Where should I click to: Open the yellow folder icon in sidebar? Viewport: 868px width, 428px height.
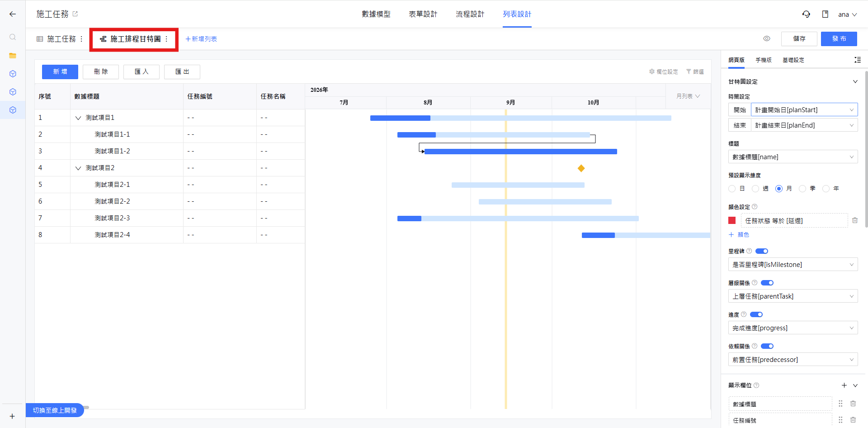tap(13, 56)
